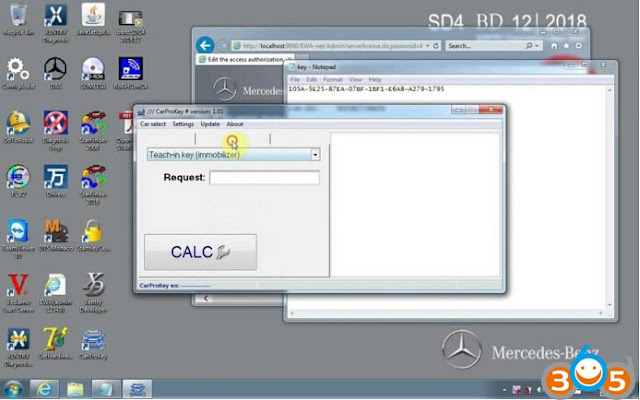Viewport: 640px width, 400px height.
Task: Open the Settings menu in CarProKey
Action: [x=183, y=124]
